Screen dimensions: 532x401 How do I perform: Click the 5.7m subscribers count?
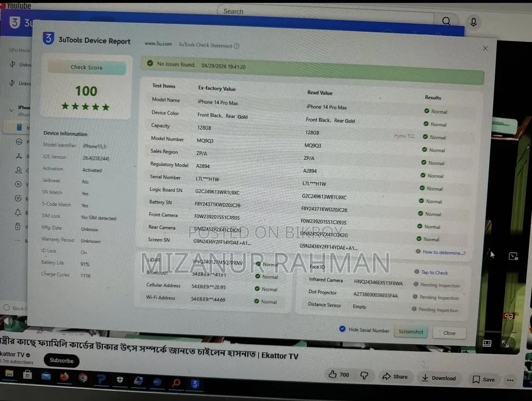tap(16, 362)
